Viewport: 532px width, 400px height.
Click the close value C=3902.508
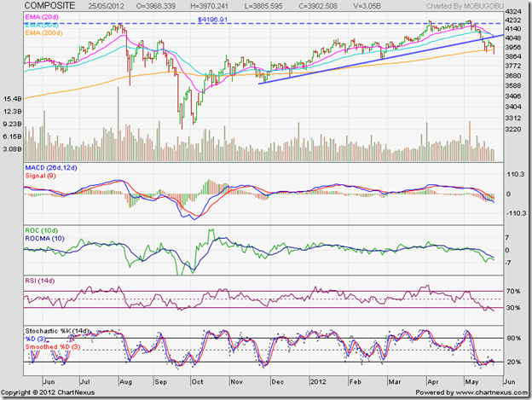coord(318,6)
